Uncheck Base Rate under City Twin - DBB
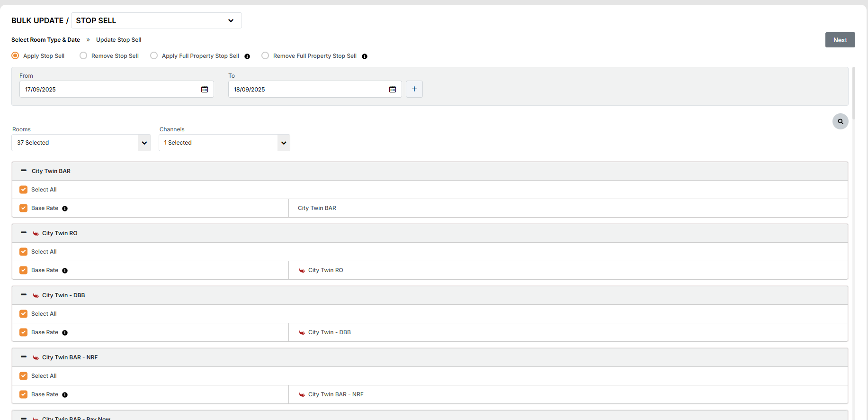 [24, 332]
